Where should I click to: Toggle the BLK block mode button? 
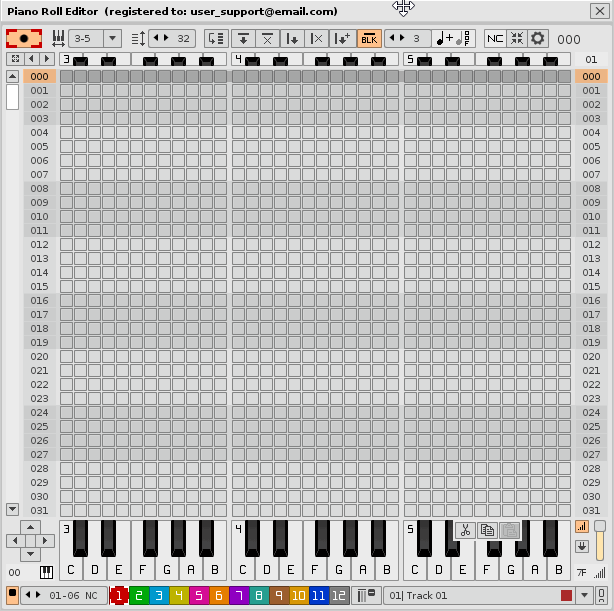(369, 38)
